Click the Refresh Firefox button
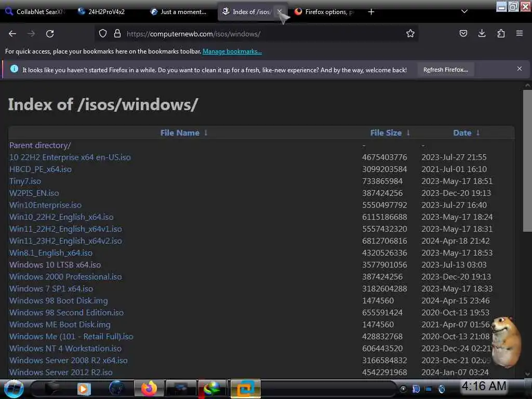This screenshot has width=532, height=399. click(445, 70)
